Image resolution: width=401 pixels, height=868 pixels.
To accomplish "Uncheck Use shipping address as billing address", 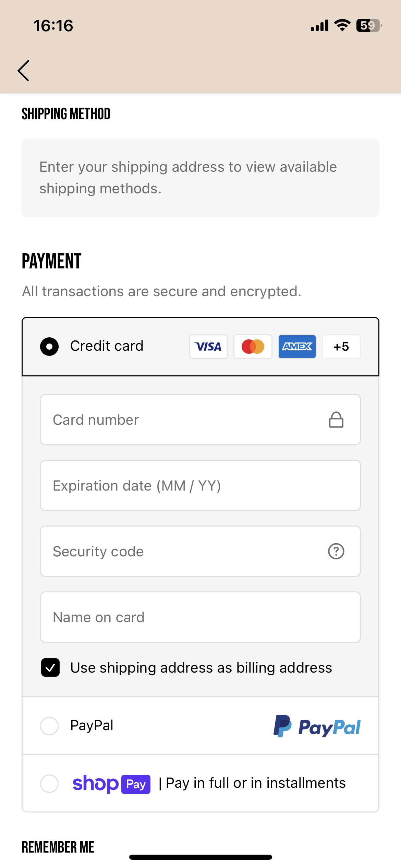I will coord(50,667).
